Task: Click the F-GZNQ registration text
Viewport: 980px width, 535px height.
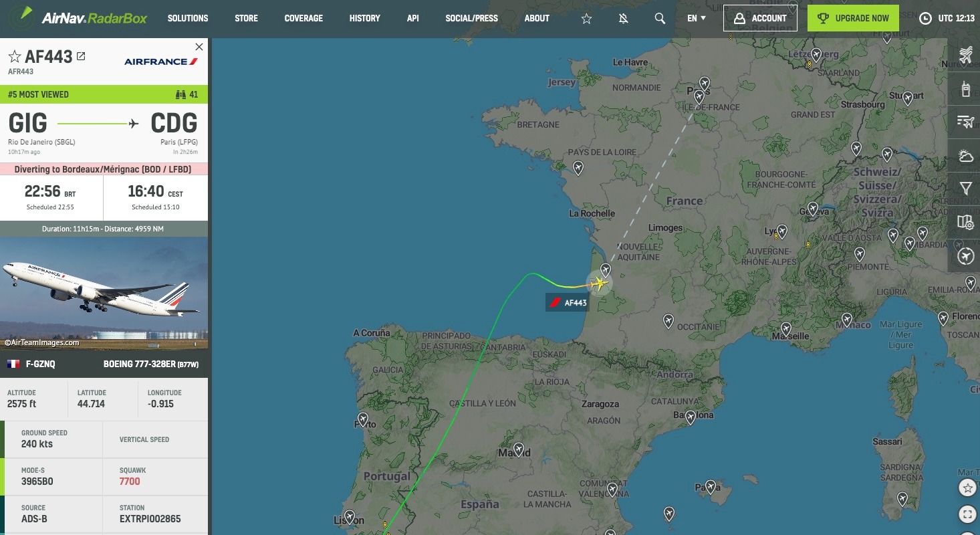Action: tap(41, 364)
